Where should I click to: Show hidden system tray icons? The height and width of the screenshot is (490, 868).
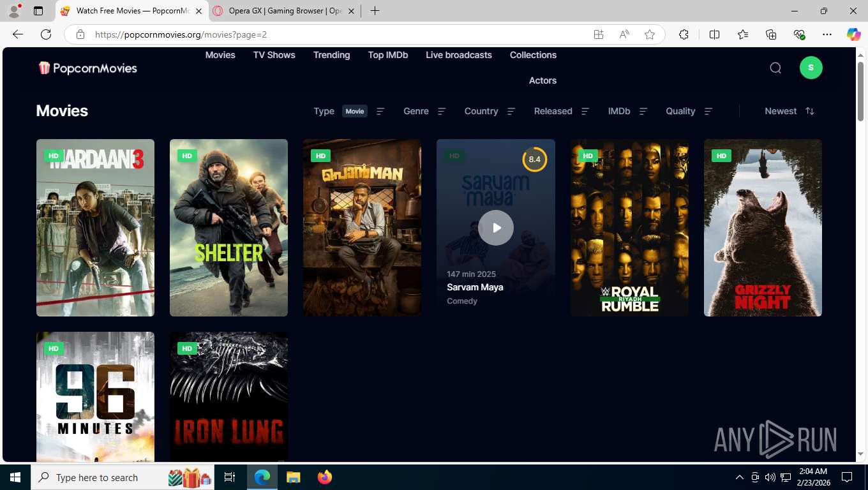click(x=740, y=477)
